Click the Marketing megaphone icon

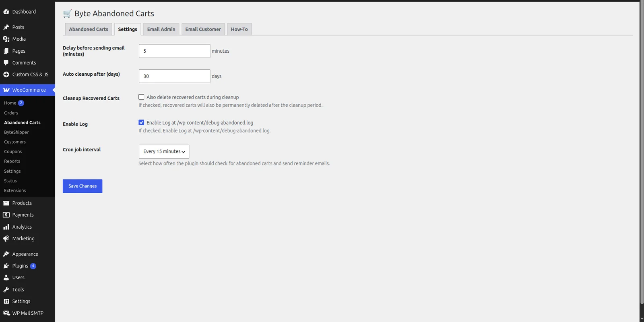coord(6,239)
